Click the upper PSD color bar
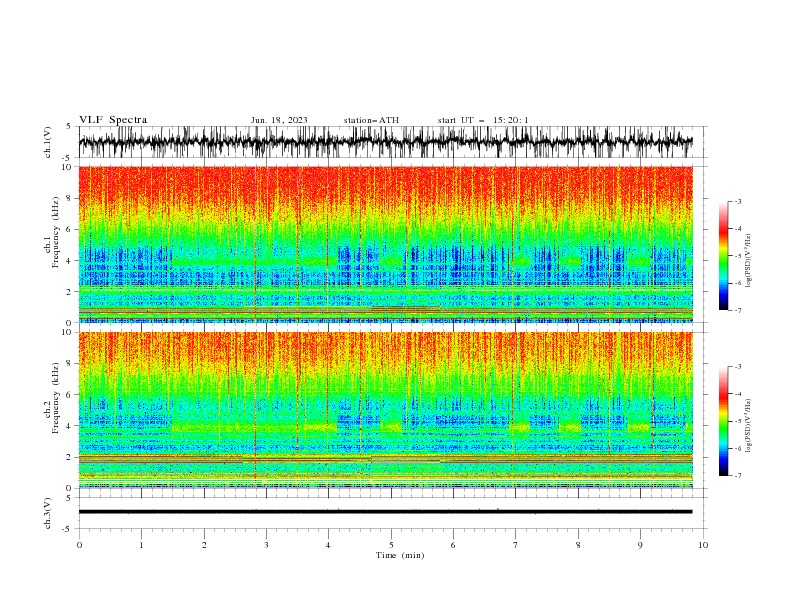 (723, 256)
